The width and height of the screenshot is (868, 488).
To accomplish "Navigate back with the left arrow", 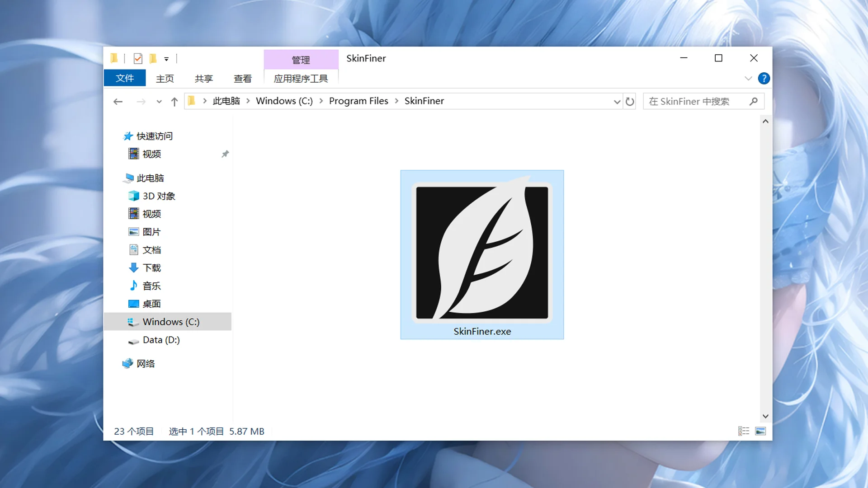I will pyautogui.click(x=118, y=102).
